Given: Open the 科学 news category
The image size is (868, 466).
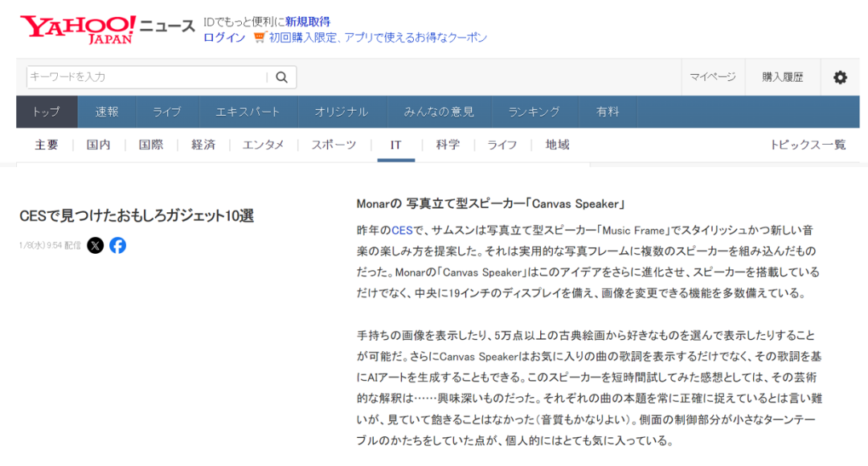Looking at the screenshot, I should pyautogui.click(x=447, y=145).
